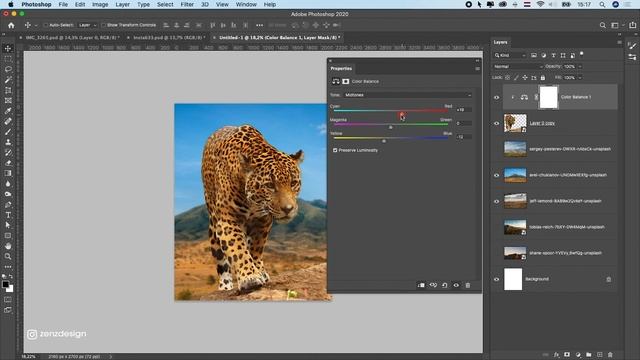This screenshot has height=360, width=640.
Task: Hide the Color Balance 1 layer
Action: pyautogui.click(x=497, y=98)
